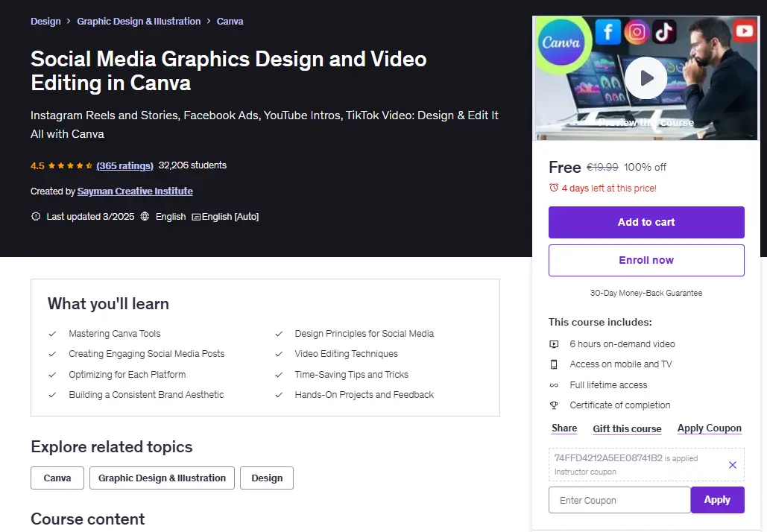
Task: Click the Enroll now button
Action: tap(646, 261)
